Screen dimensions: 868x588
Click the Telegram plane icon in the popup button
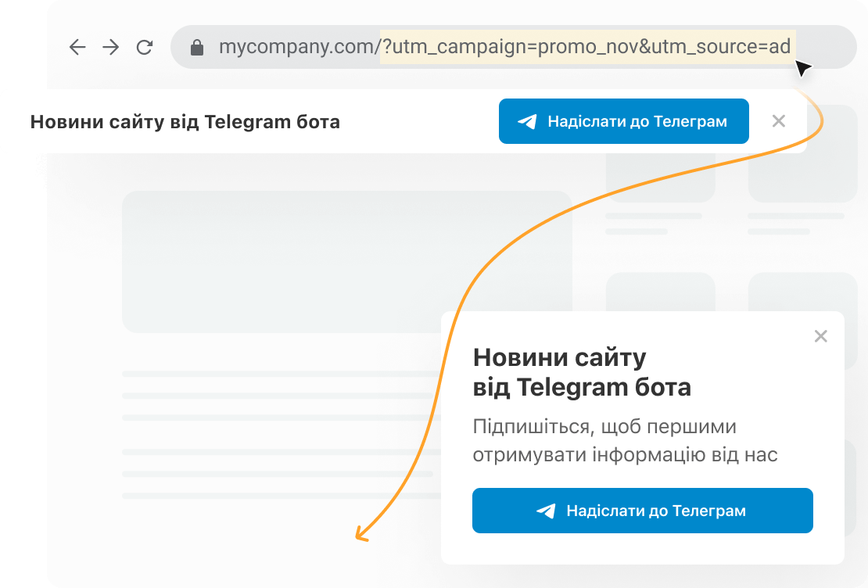point(546,511)
